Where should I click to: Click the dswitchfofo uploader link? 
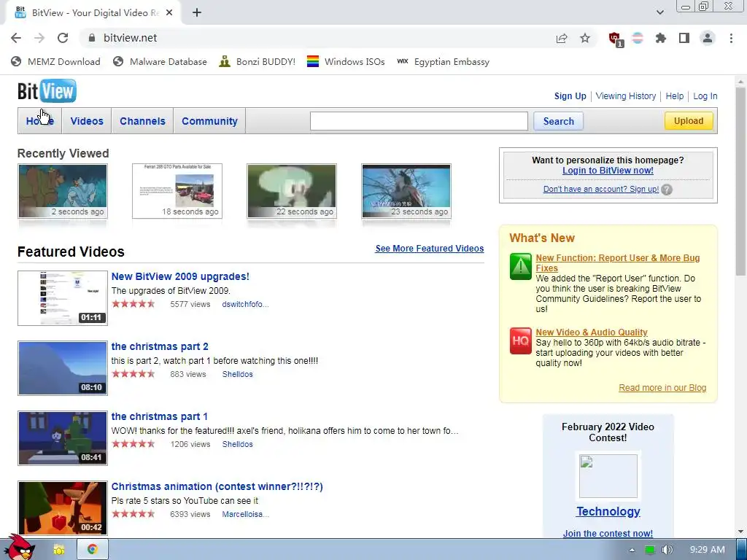(x=245, y=304)
